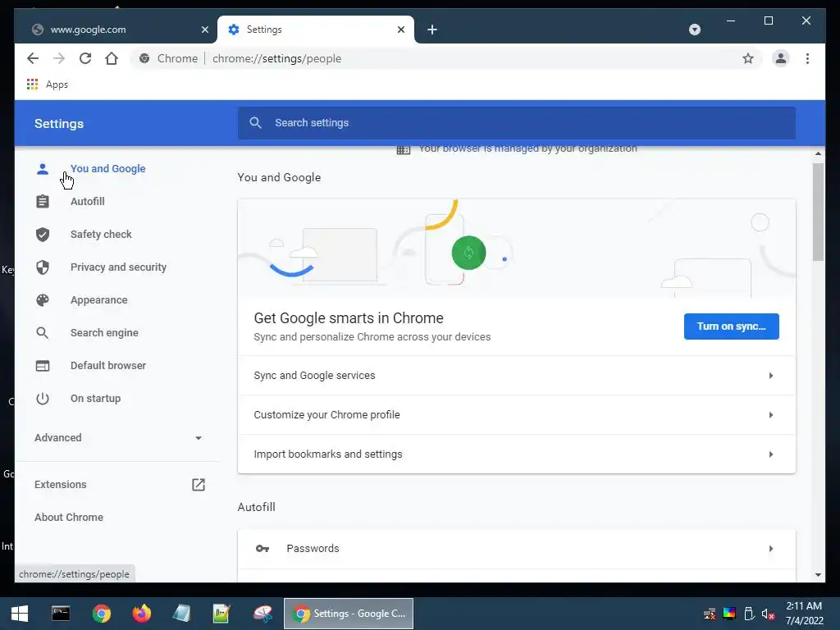This screenshot has width=840, height=630.
Task: Select the Settings tab
Action: (316, 30)
